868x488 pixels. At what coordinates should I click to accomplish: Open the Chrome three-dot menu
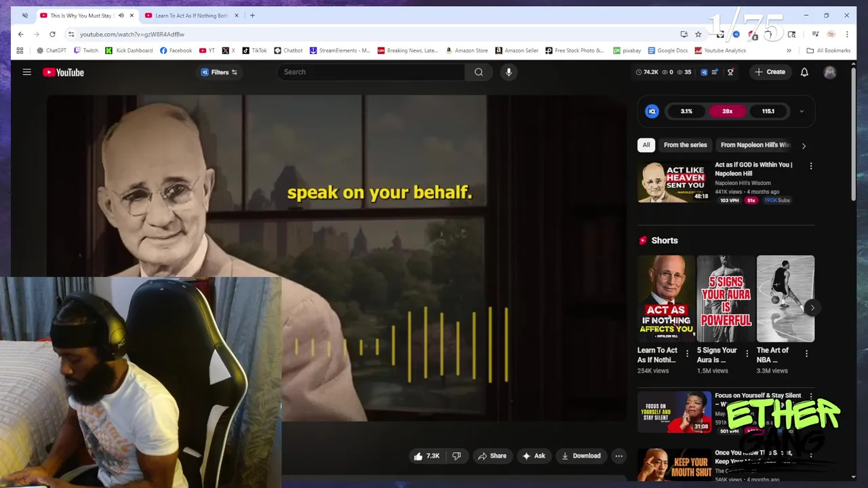(x=847, y=34)
